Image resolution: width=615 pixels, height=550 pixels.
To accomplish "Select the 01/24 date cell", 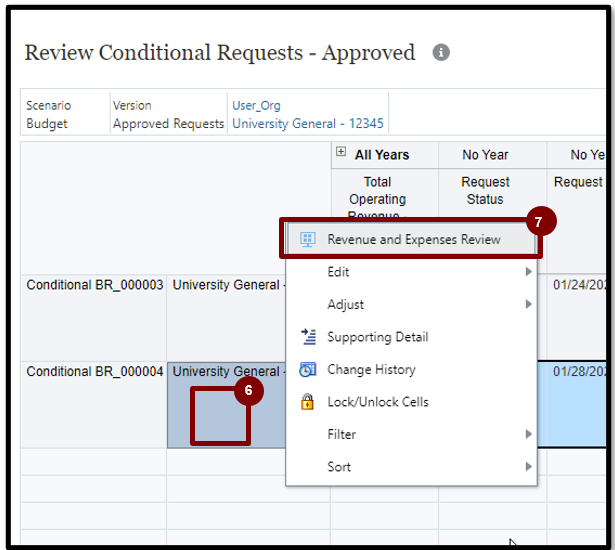I will (580, 286).
